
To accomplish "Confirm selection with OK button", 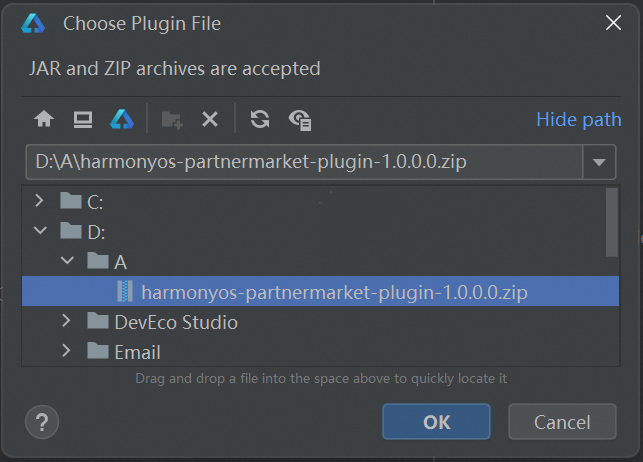I will 436,422.
